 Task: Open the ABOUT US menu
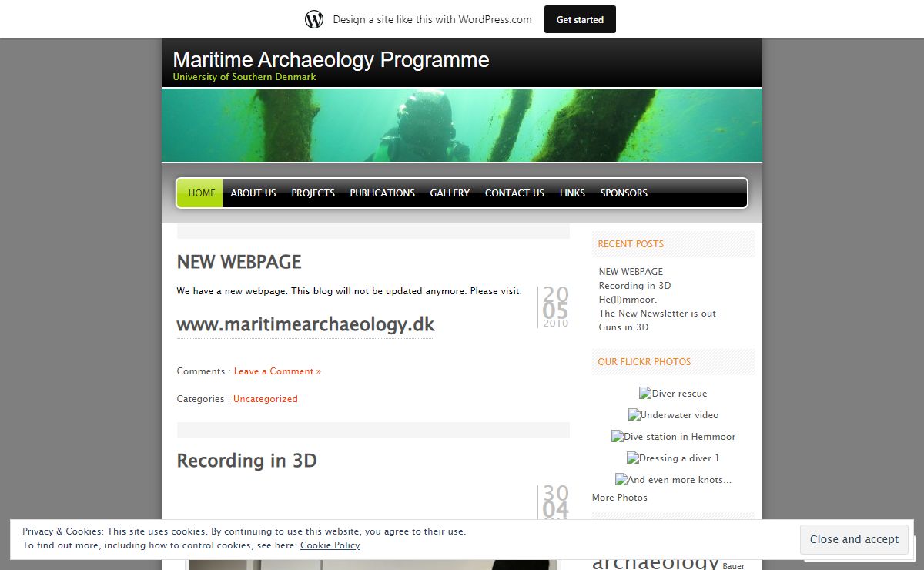(x=253, y=193)
